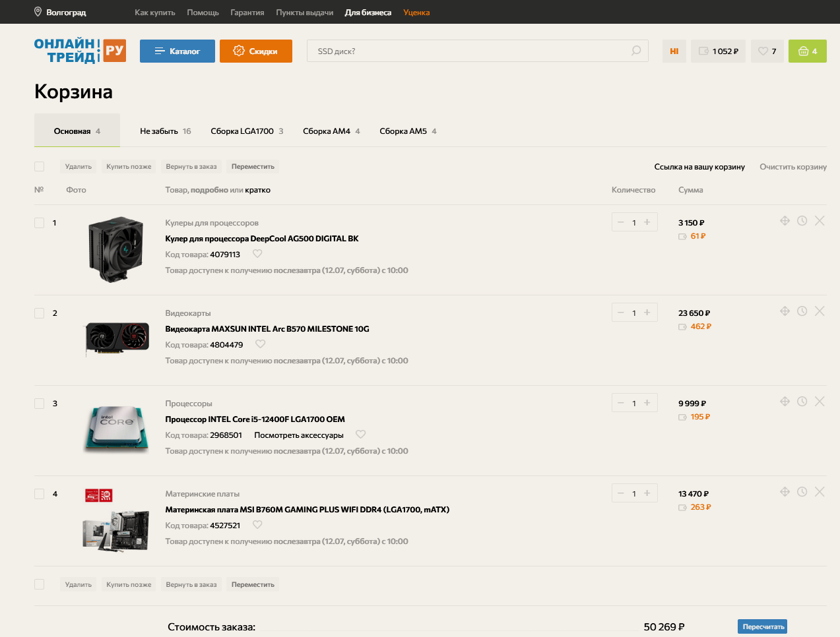Remove DeepCool AG500 cooler with X icon
840x637 pixels.
click(x=820, y=221)
